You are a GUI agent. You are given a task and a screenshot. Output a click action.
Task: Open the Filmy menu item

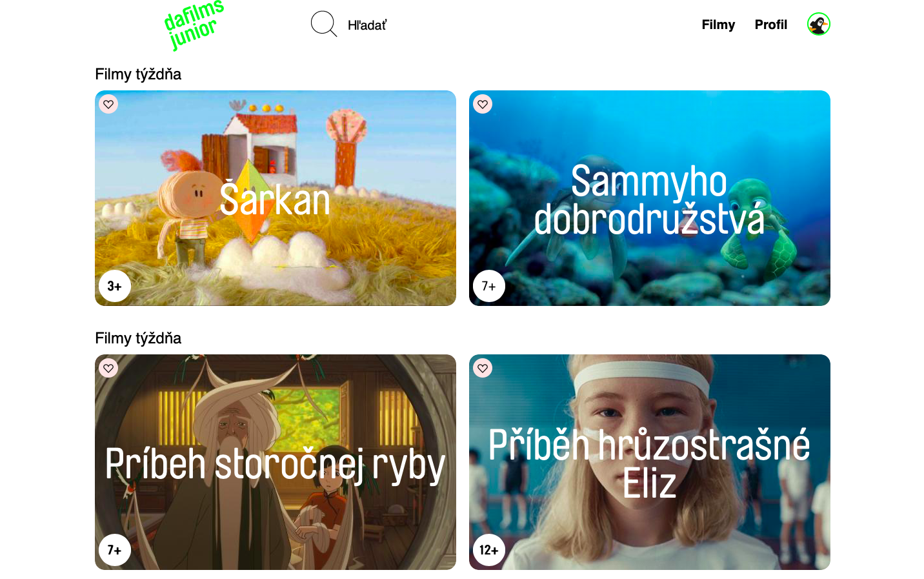(718, 25)
